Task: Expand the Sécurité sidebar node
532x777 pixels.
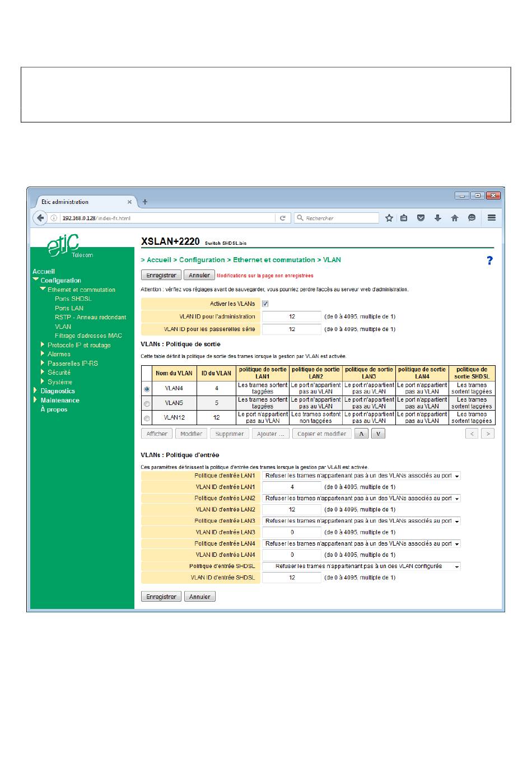Action: tap(43, 373)
